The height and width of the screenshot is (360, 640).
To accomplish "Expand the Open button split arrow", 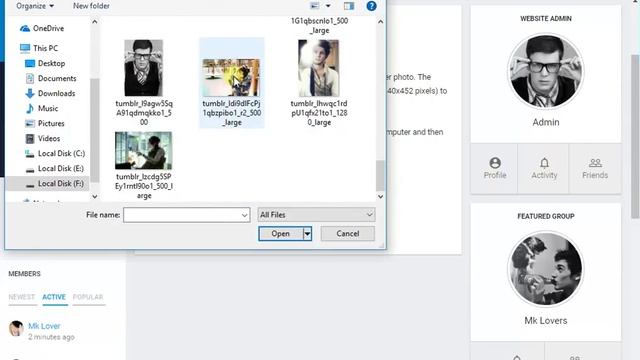I will (307, 234).
